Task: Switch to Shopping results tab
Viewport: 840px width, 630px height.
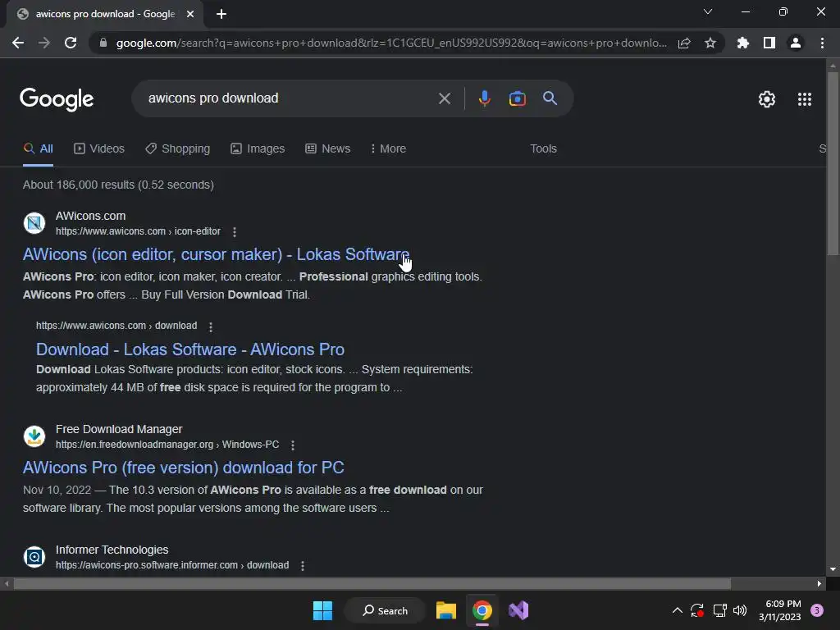Action: pyautogui.click(x=177, y=149)
